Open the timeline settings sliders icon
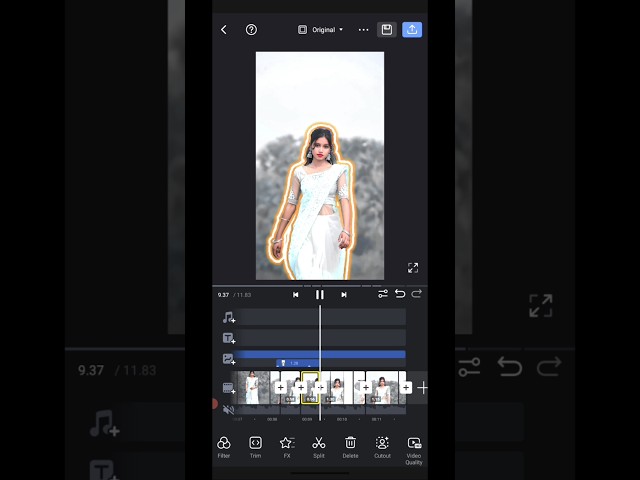Viewport: 640px width, 480px height. 383,294
